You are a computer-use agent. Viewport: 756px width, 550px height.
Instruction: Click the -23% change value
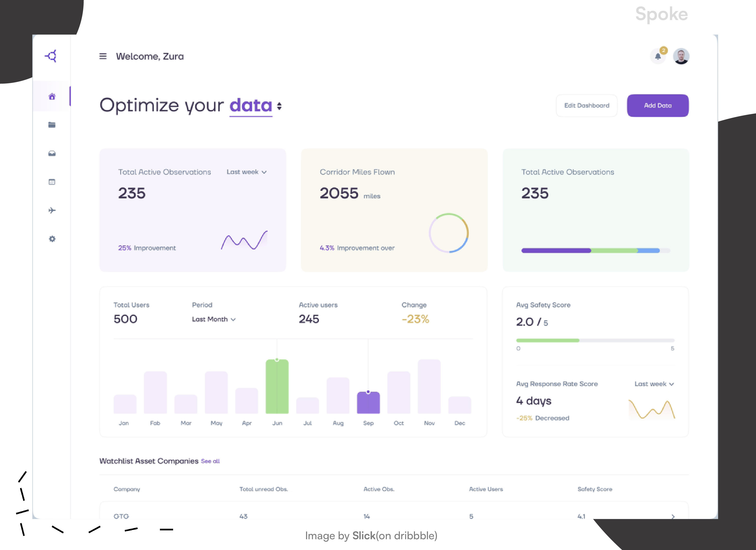(415, 319)
